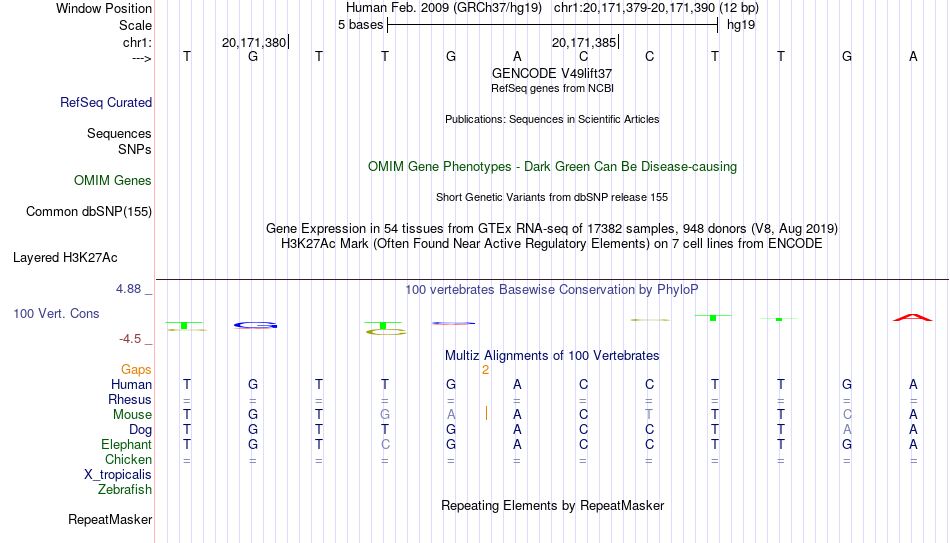950x543 pixels.
Task: Select the Dog species label
Action: point(141,430)
